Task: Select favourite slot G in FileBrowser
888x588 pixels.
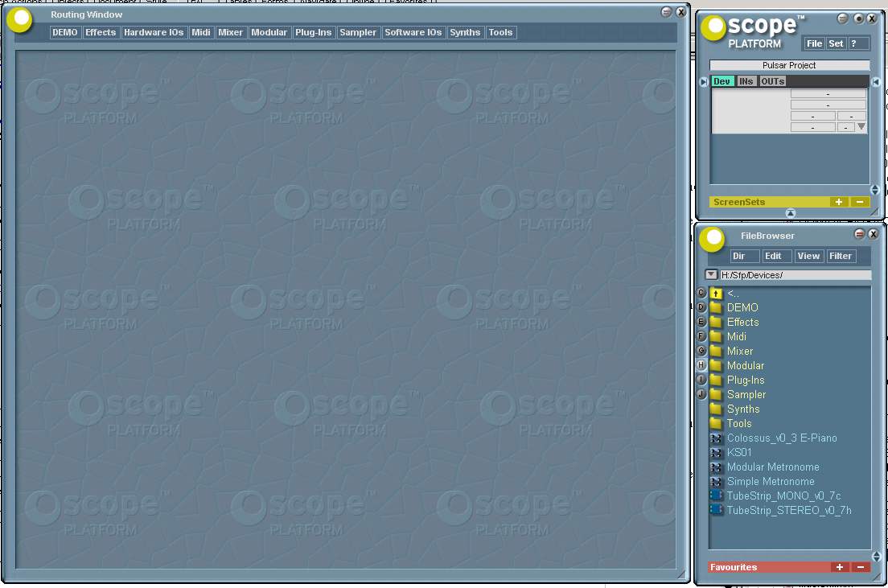Action: point(701,351)
